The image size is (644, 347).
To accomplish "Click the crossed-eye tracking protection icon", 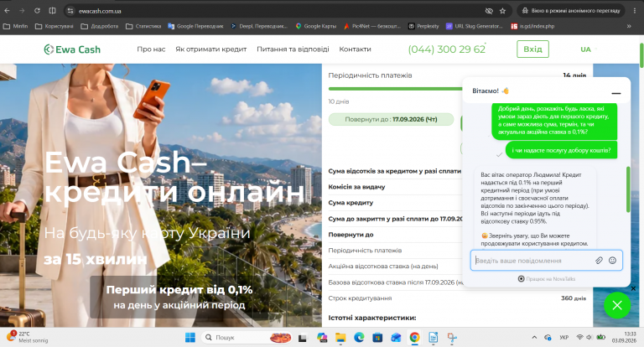I will 489,11.
